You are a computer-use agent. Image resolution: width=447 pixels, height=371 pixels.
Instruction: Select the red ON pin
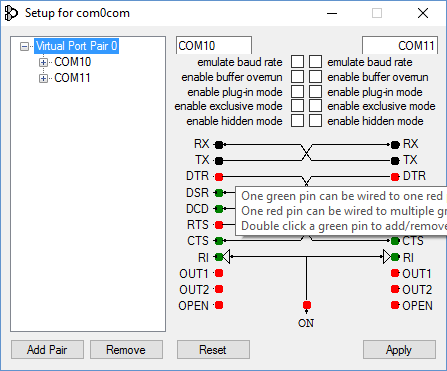pos(307,305)
